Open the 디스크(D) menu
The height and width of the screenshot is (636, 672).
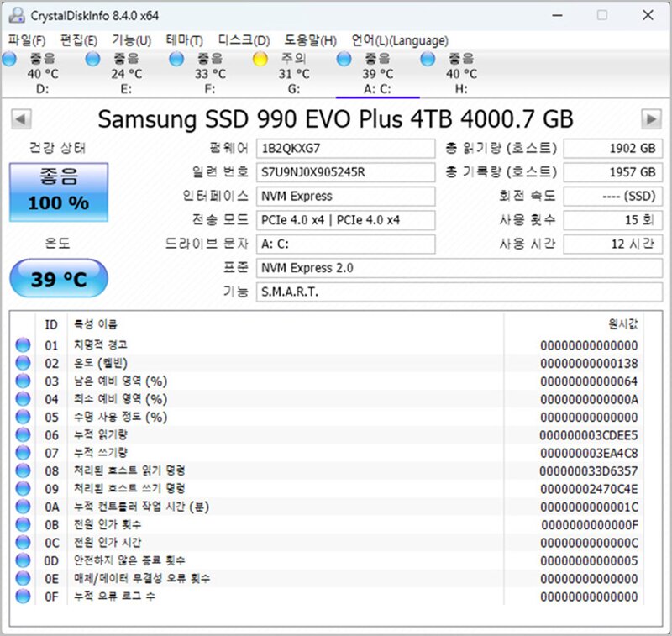pos(244,40)
